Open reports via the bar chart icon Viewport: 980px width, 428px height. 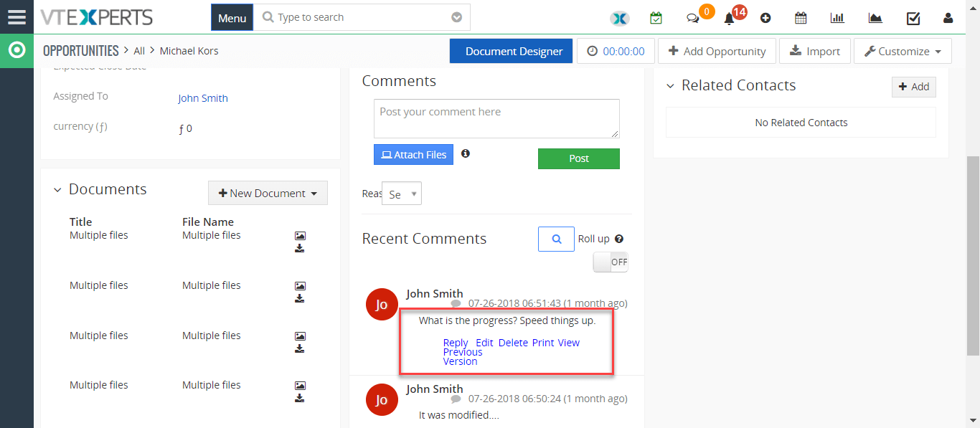coord(837,18)
